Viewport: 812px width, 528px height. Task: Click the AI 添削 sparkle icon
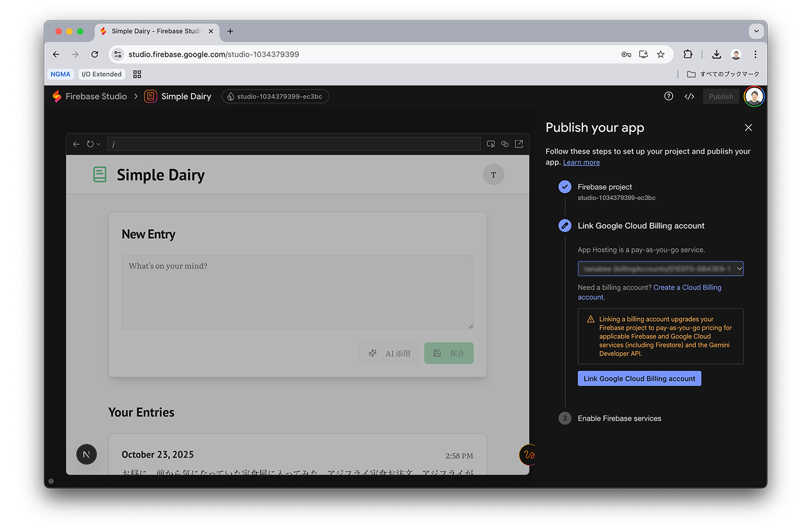click(x=372, y=353)
